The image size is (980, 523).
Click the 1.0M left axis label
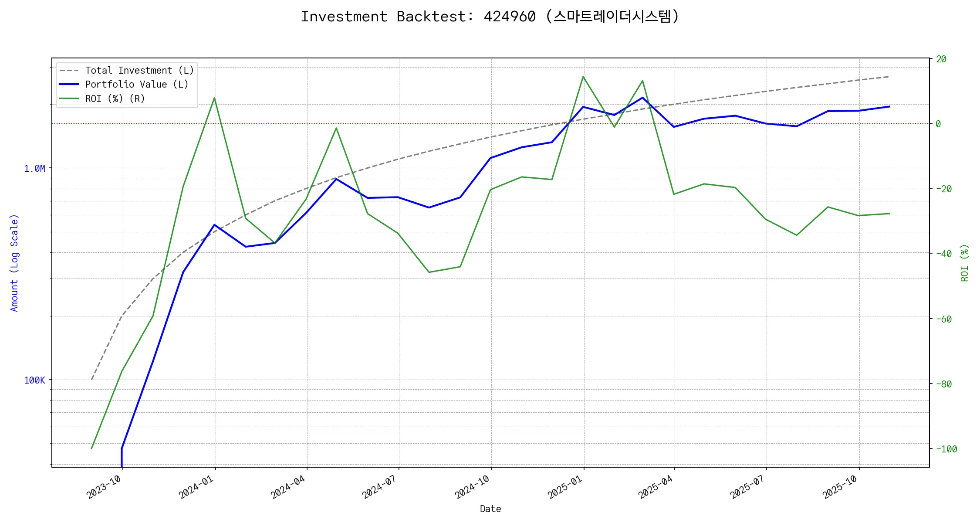point(34,169)
